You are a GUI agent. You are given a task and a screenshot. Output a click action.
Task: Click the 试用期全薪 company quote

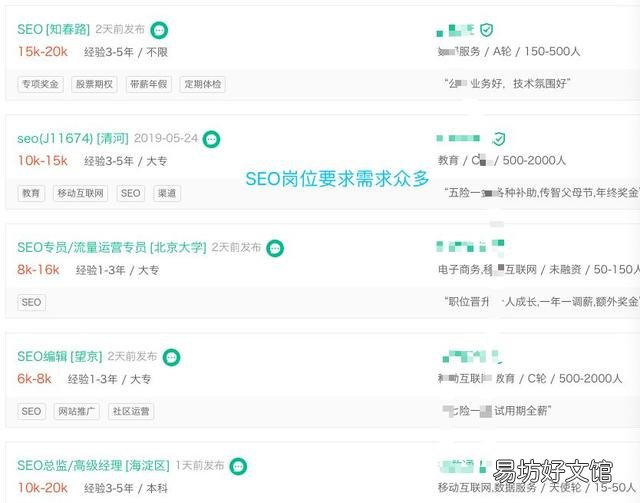tap(498, 411)
